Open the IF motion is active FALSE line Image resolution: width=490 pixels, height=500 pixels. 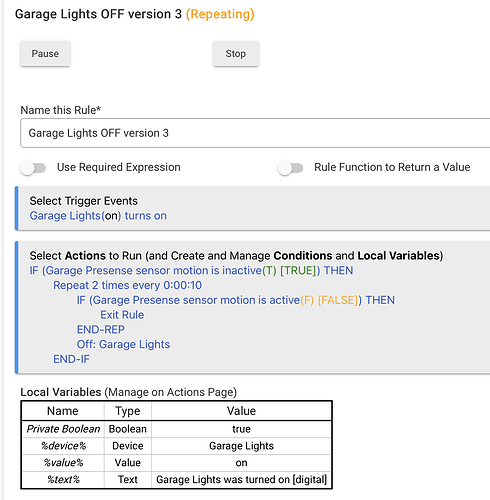235,300
